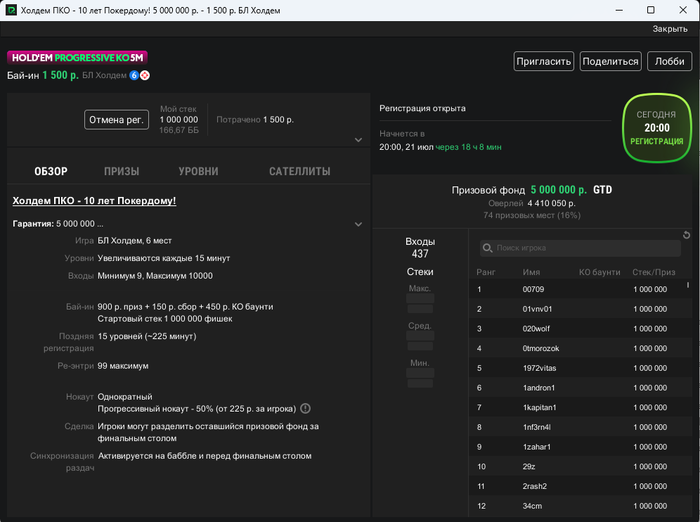Viewport: 700px width, 522px height.
Task: Click the Пригласить button
Action: click(544, 61)
